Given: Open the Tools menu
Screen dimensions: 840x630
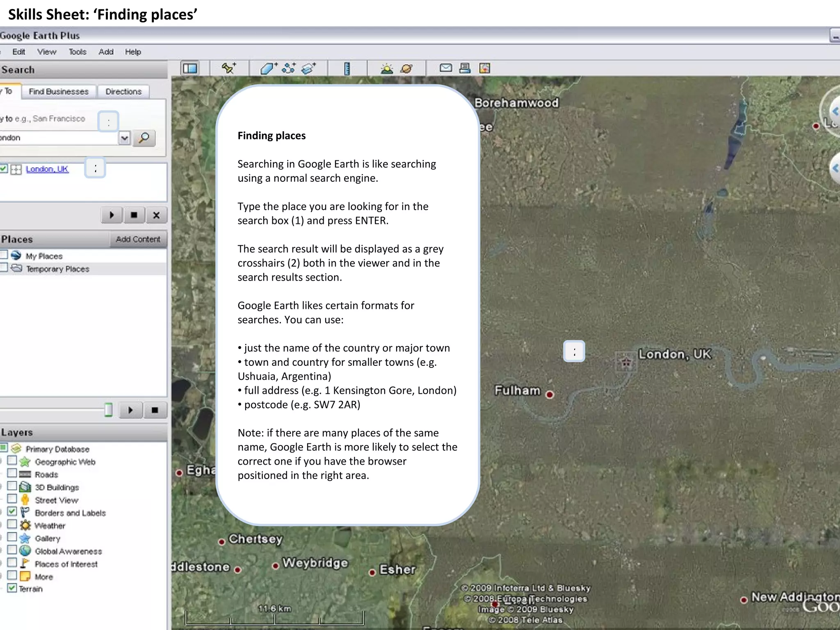Looking at the screenshot, I should pos(78,52).
